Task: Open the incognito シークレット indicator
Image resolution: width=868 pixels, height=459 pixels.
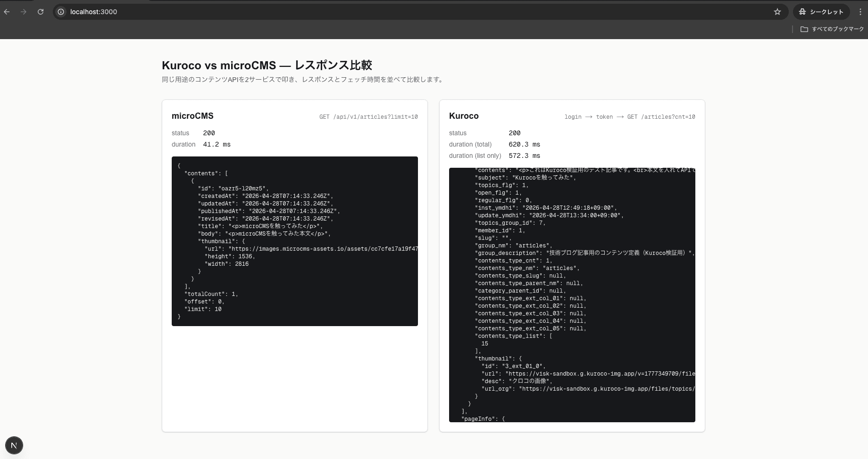Action: tap(821, 12)
